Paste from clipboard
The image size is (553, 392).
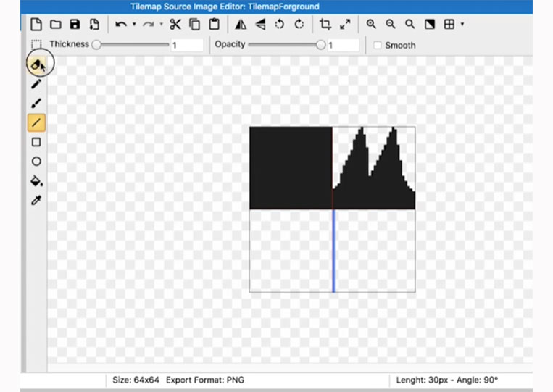click(214, 25)
